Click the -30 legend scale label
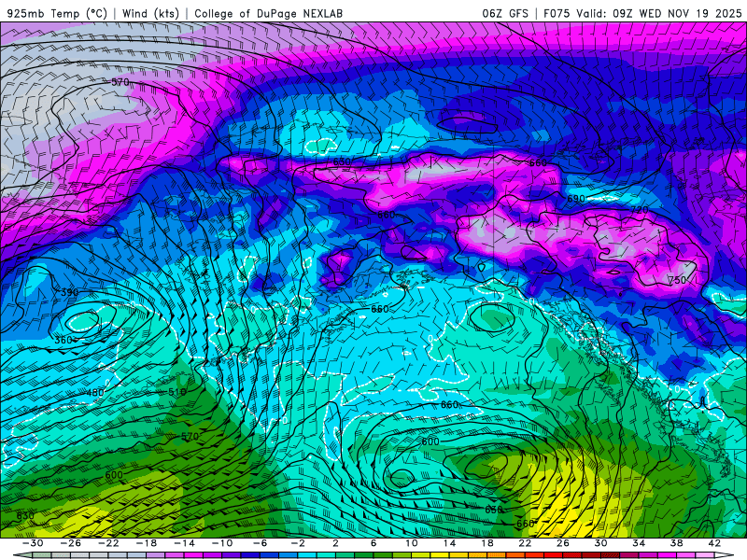The image size is (747, 560). (x=33, y=543)
